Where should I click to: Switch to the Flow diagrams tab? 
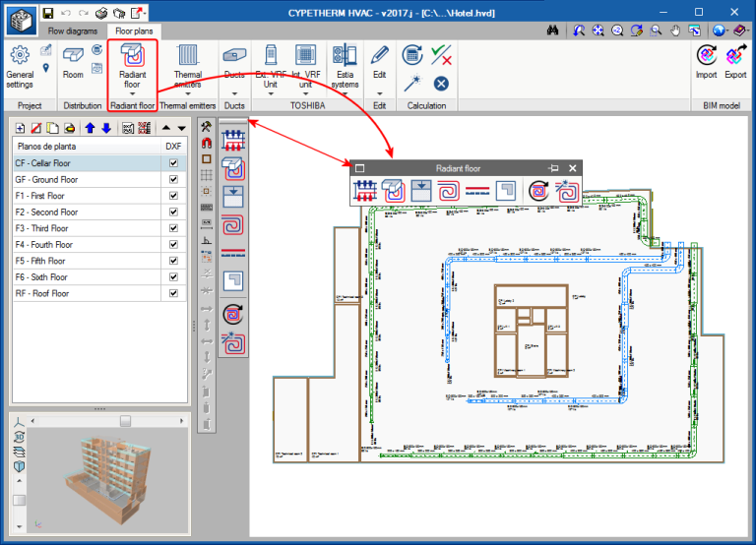point(72,30)
